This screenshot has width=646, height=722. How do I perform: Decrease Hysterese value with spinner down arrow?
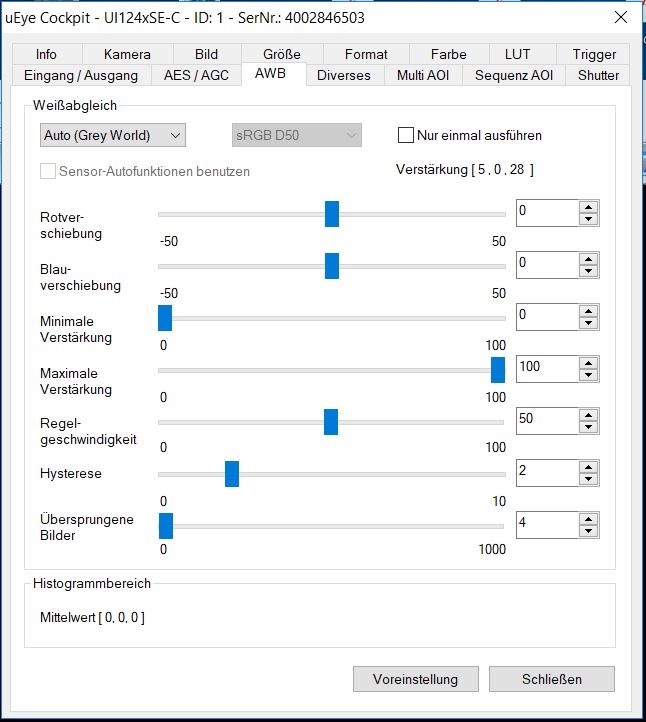coord(589,479)
